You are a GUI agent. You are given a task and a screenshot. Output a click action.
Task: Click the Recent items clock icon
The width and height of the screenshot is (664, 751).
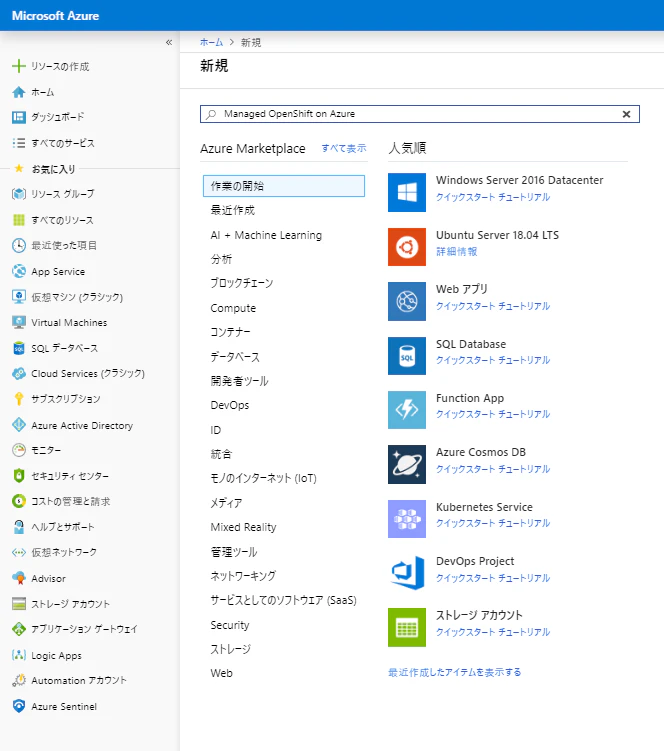[19, 245]
